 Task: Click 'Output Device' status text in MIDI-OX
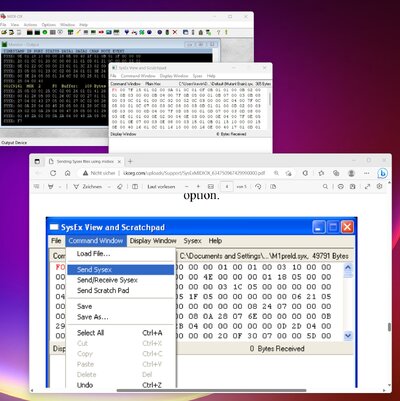point(14,143)
